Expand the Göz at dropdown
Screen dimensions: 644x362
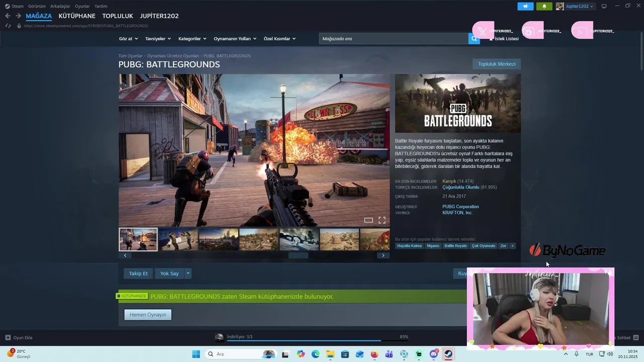[x=128, y=39]
